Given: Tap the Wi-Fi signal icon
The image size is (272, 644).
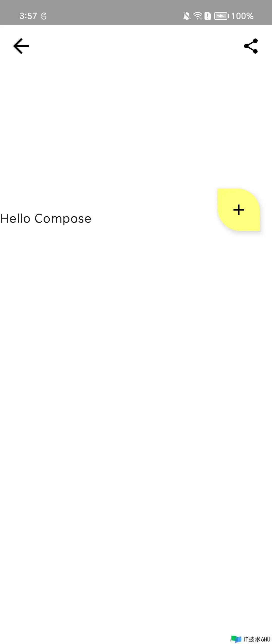Looking at the screenshot, I should tap(198, 16).
